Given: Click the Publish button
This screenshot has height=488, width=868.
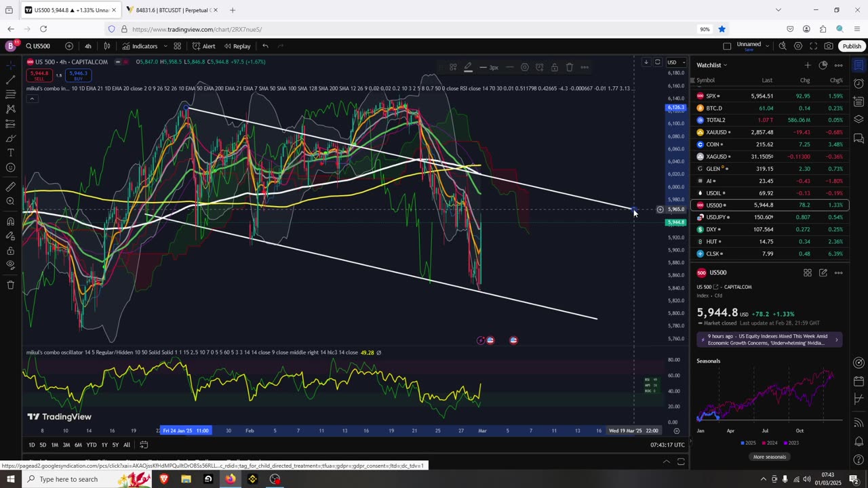Looking at the screenshot, I should (x=852, y=46).
